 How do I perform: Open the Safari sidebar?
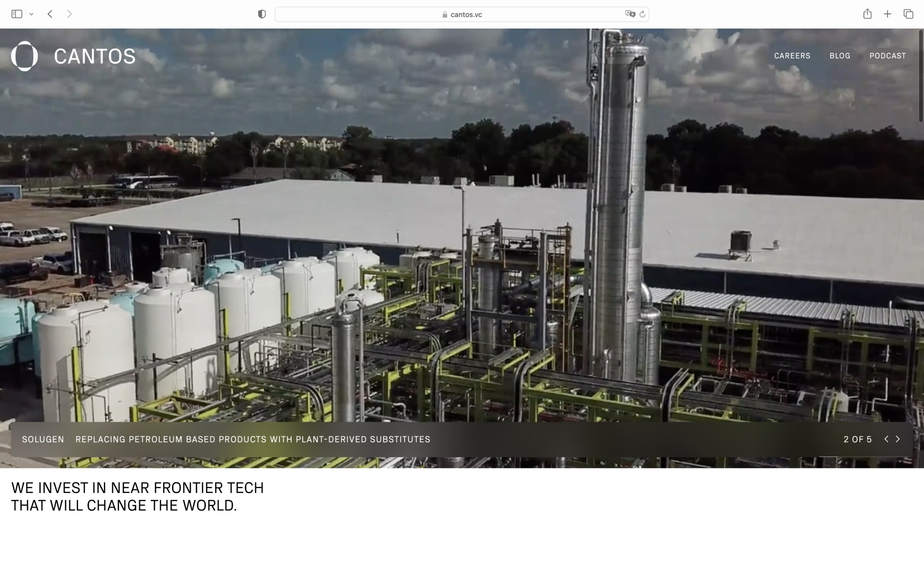coord(18,14)
